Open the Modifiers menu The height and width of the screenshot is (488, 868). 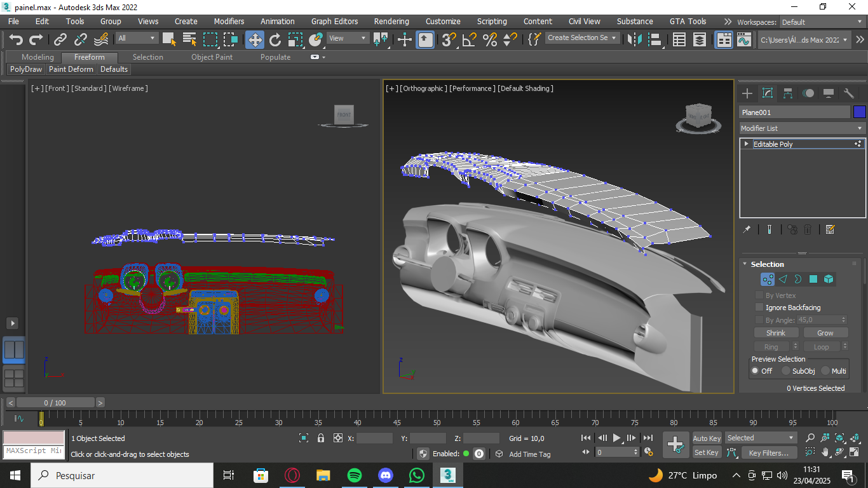[x=229, y=22]
